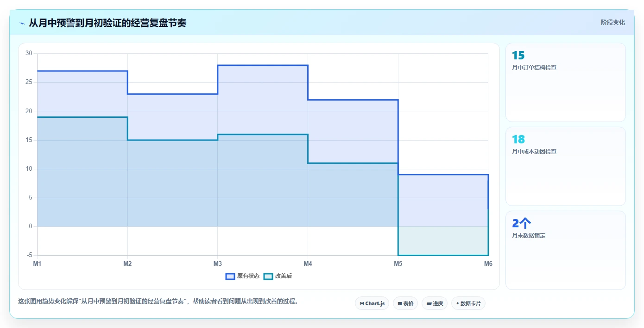Click the M2 x-axis label
The height and width of the screenshot is (328, 644).
point(127,264)
